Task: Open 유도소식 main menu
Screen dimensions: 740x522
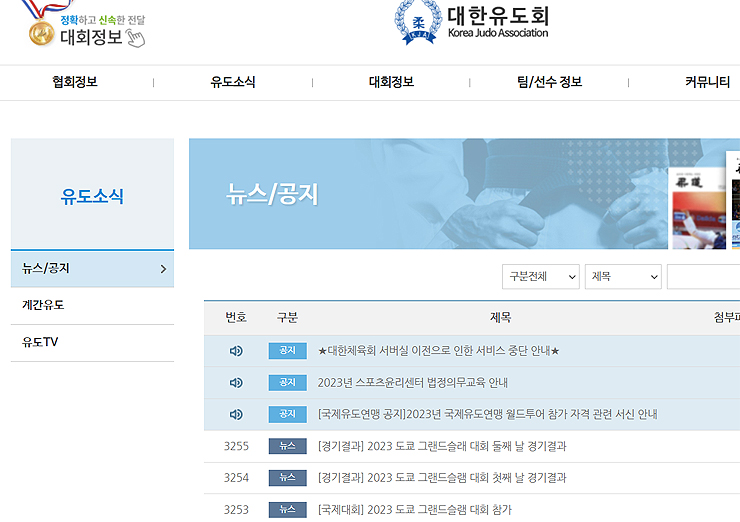Action: (233, 82)
